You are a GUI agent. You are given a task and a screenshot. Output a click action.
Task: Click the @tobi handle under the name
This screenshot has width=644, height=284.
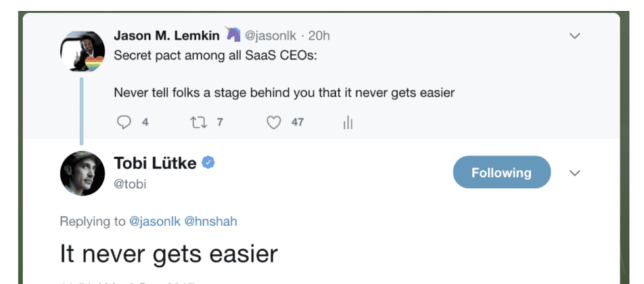tap(130, 184)
